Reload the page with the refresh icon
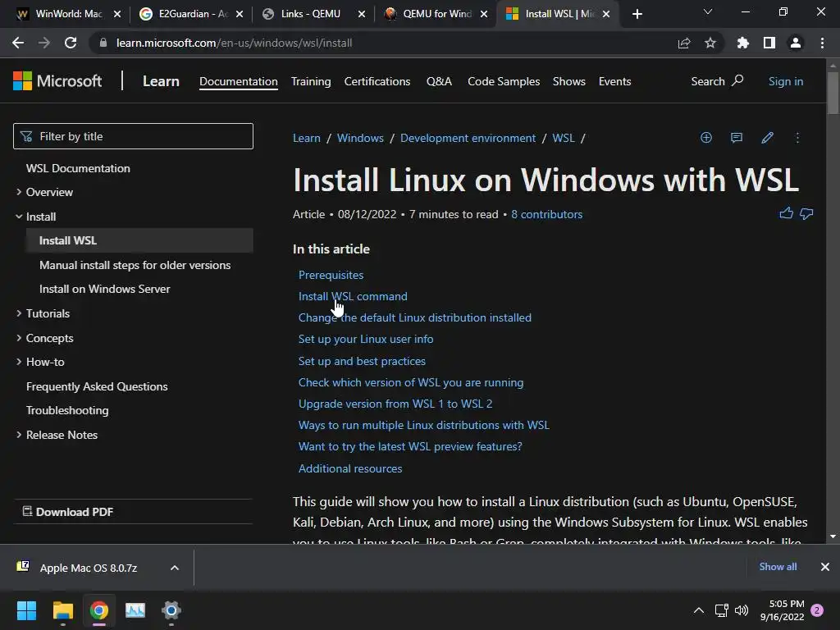Image resolution: width=840 pixels, height=630 pixels. tap(71, 43)
